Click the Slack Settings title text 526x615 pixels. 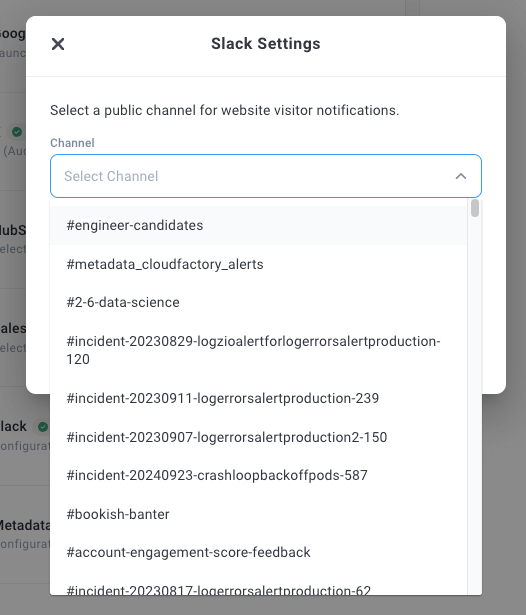tap(266, 44)
